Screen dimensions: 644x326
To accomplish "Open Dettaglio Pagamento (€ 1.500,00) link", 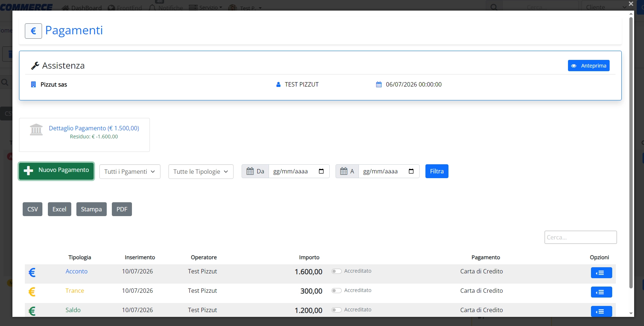I will point(94,128).
